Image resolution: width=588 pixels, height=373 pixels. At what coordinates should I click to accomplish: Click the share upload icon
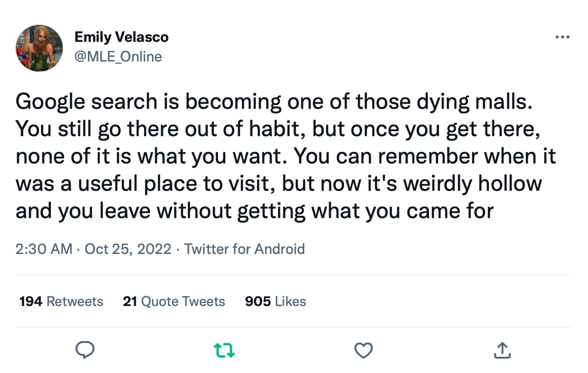pos(502,350)
